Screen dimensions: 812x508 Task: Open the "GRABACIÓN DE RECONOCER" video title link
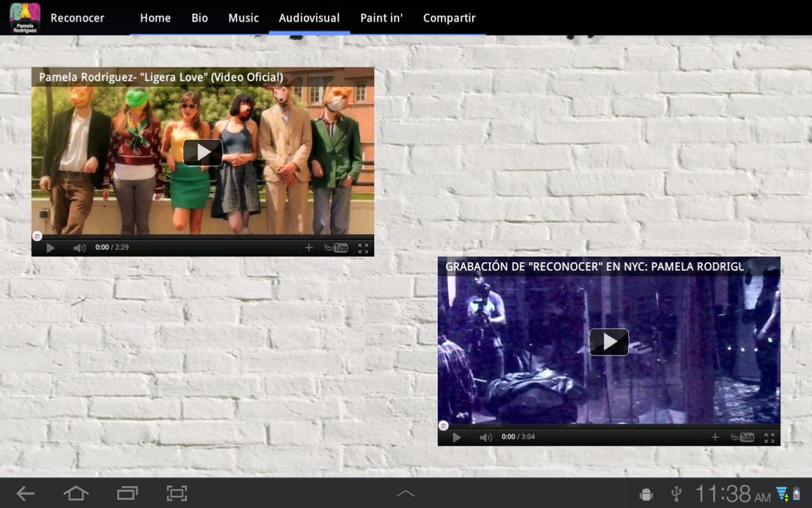coord(594,267)
